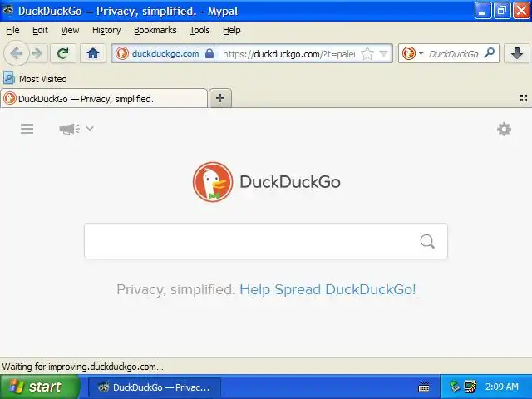Screen dimensions: 532x399
Task: Minimize the Mypal window
Action: pyautogui.click(x=483, y=11)
